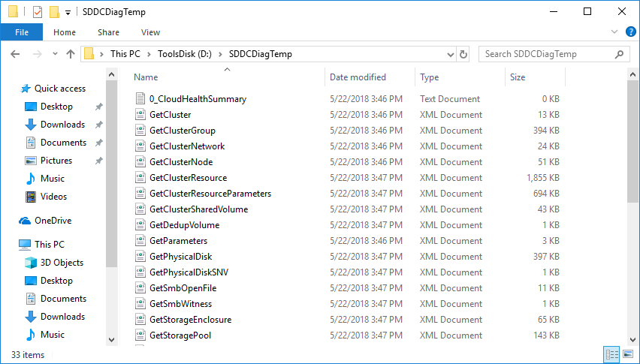Open the View ribbon tab
Image resolution: width=640 pixels, height=364 pixels.
[x=150, y=32]
